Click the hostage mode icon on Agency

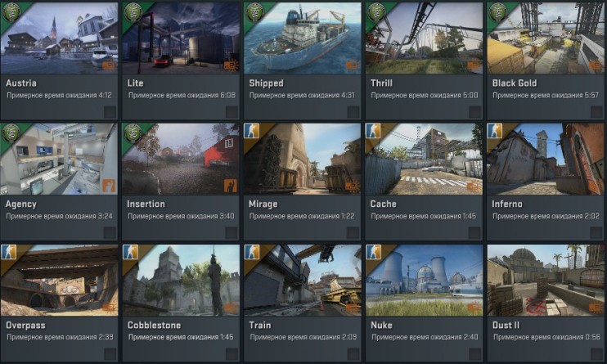[109, 186]
